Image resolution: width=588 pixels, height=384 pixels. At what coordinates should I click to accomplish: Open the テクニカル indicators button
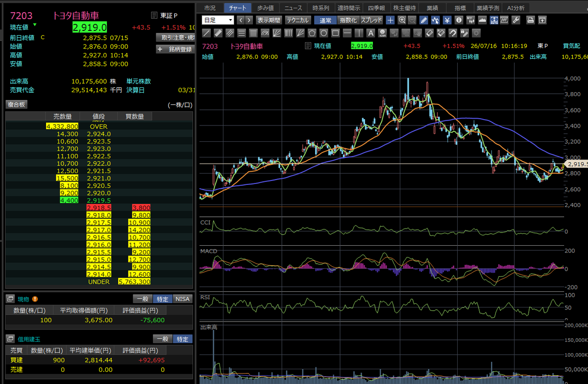tap(298, 20)
